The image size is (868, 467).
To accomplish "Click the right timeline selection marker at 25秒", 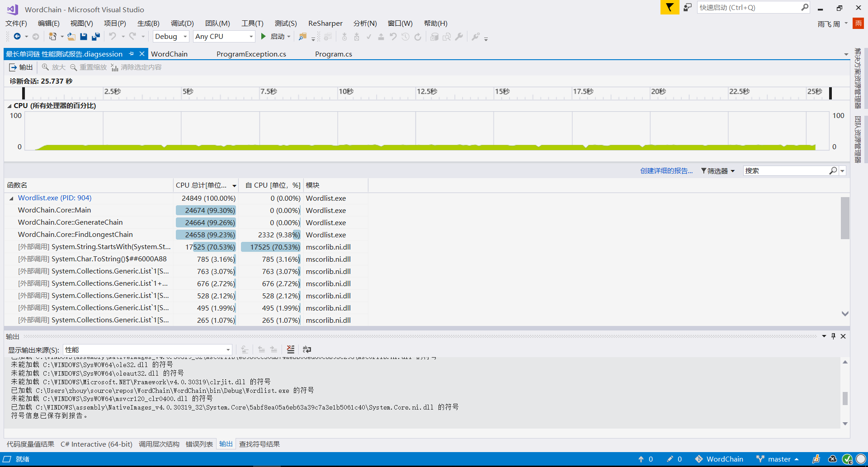I will (x=830, y=93).
